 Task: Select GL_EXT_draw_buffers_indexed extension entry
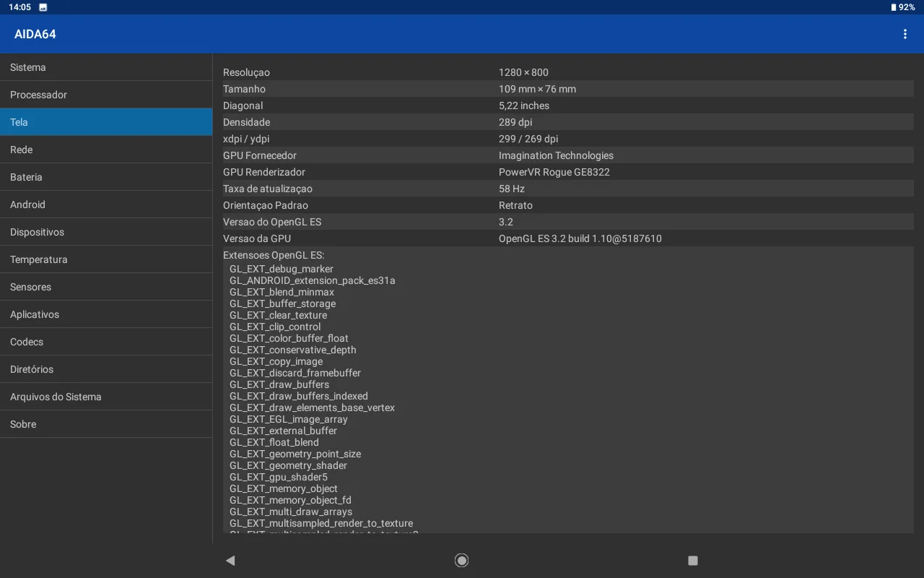tap(299, 396)
